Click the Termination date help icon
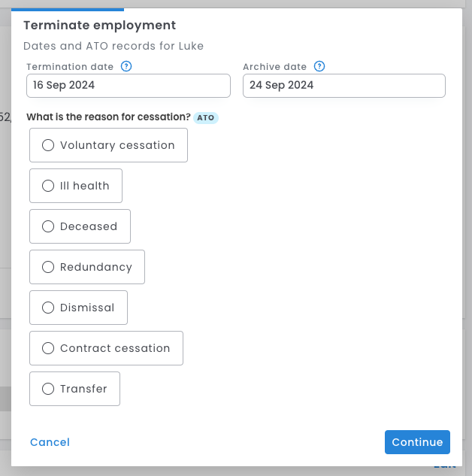Viewport: 472px width, 476px height. 126,66
